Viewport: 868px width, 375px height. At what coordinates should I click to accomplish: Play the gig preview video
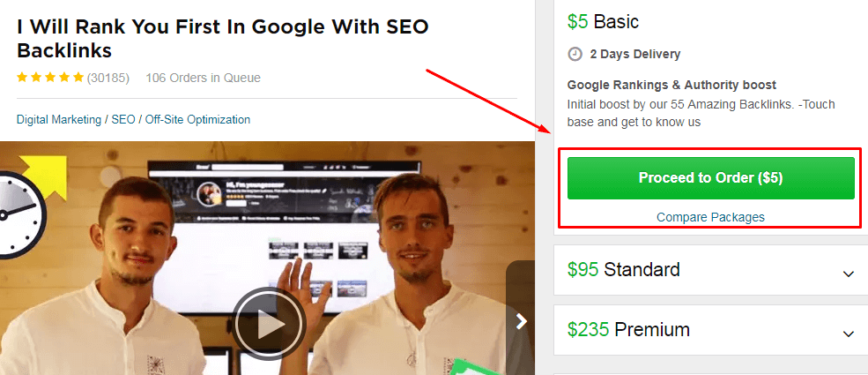tap(269, 324)
